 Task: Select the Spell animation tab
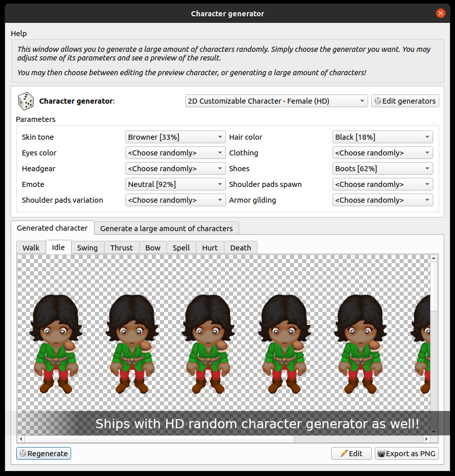181,247
